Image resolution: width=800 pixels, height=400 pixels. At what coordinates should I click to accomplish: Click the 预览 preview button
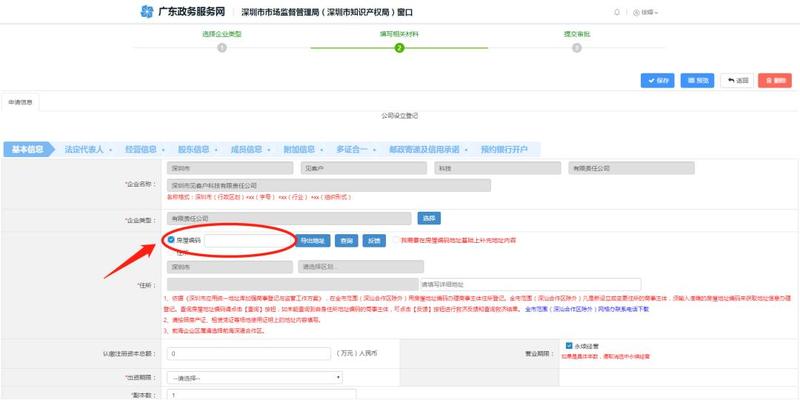[699, 80]
